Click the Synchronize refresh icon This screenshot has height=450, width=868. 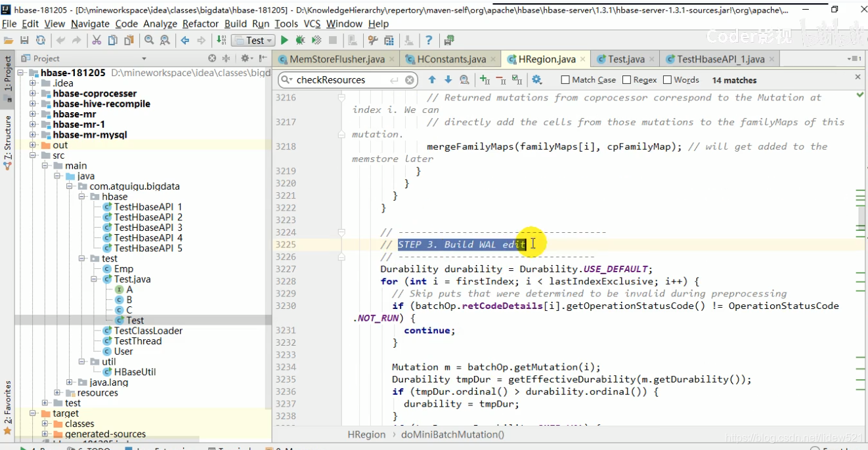point(41,40)
